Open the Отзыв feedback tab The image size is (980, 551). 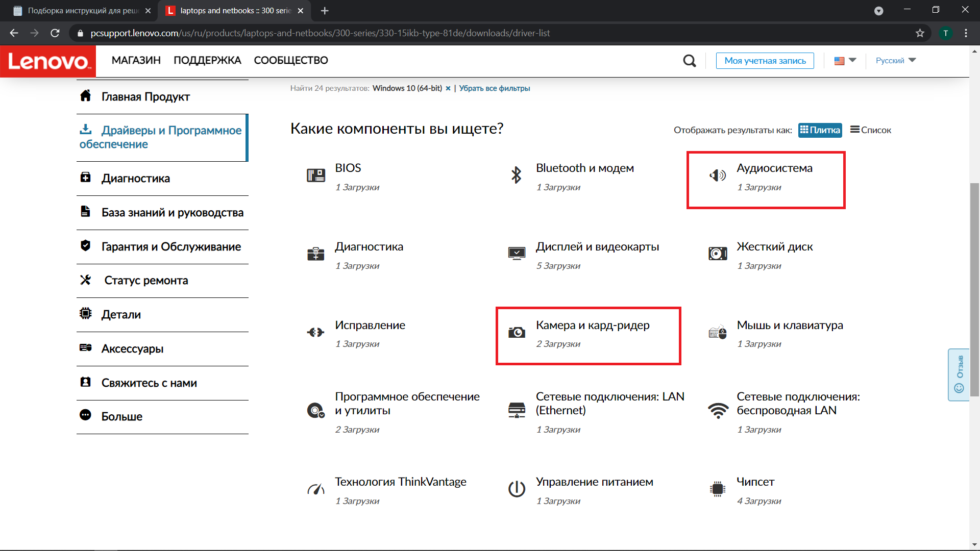tap(959, 374)
